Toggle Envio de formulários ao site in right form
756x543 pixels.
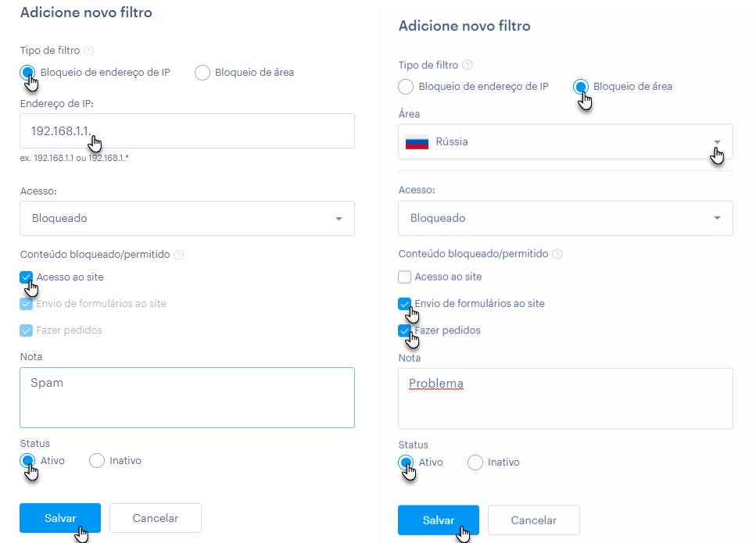pos(404,304)
